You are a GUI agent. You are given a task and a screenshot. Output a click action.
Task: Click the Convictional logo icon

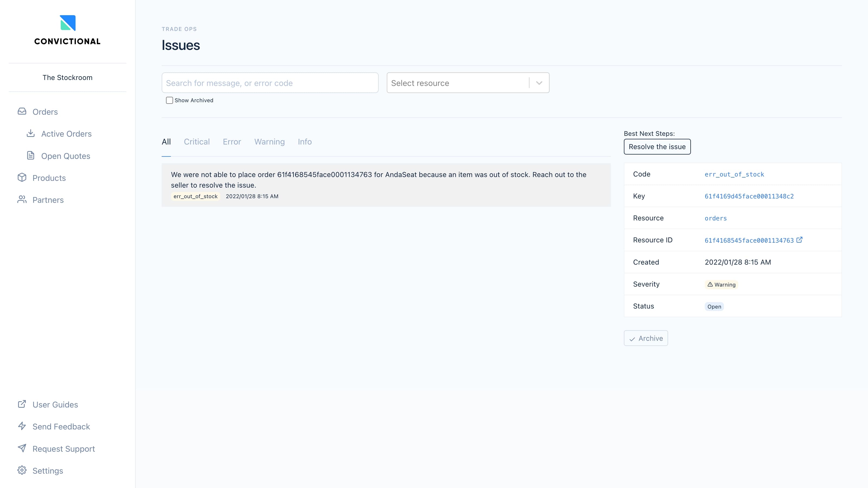click(68, 23)
